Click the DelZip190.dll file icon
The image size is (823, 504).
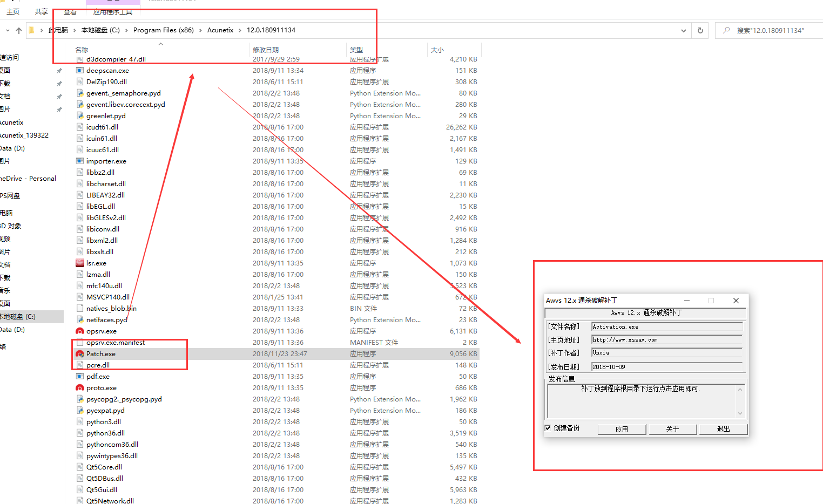80,82
